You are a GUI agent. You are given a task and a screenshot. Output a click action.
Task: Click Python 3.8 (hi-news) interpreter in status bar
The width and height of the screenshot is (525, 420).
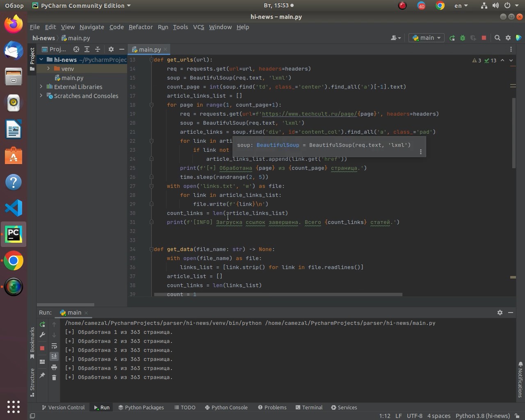point(482,415)
